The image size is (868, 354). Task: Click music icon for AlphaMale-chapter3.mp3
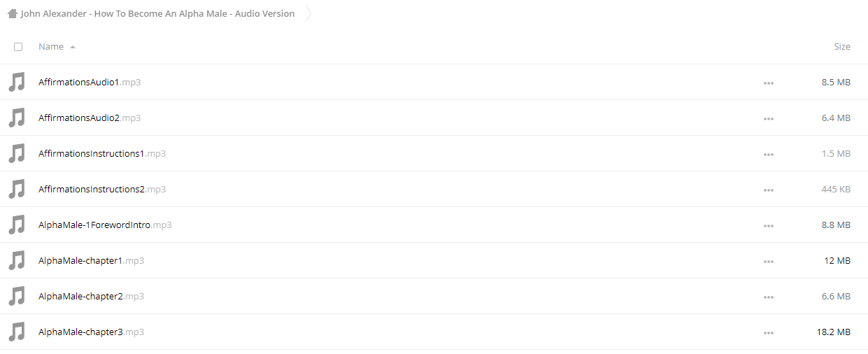pos(17,332)
